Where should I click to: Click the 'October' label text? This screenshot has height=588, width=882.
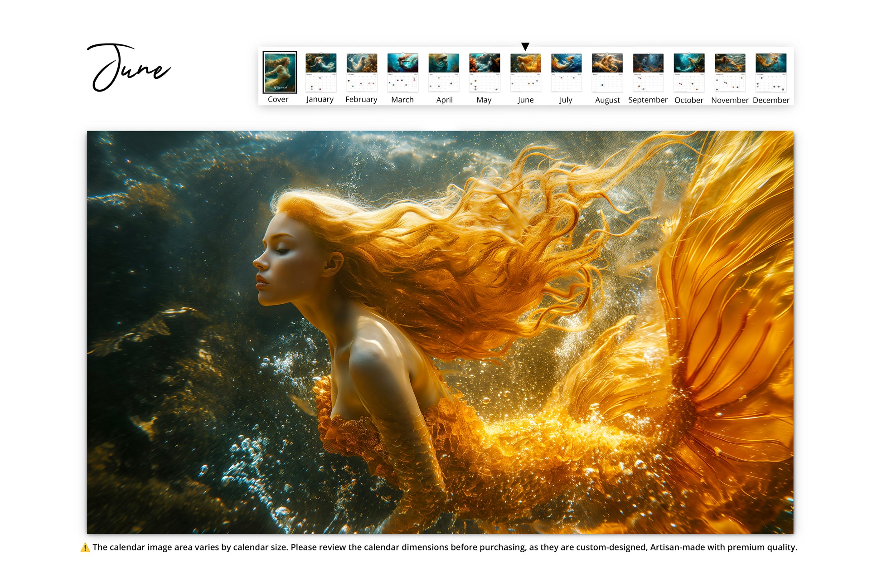(x=689, y=100)
